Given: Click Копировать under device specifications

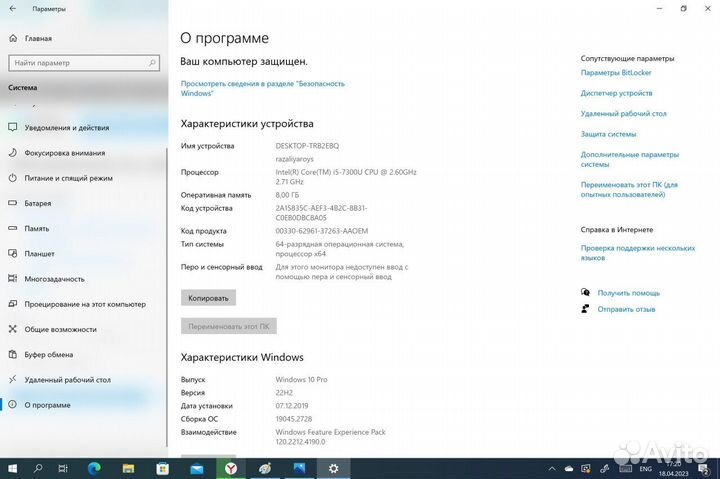Looking at the screenshot, I should (x=208, y=298).
